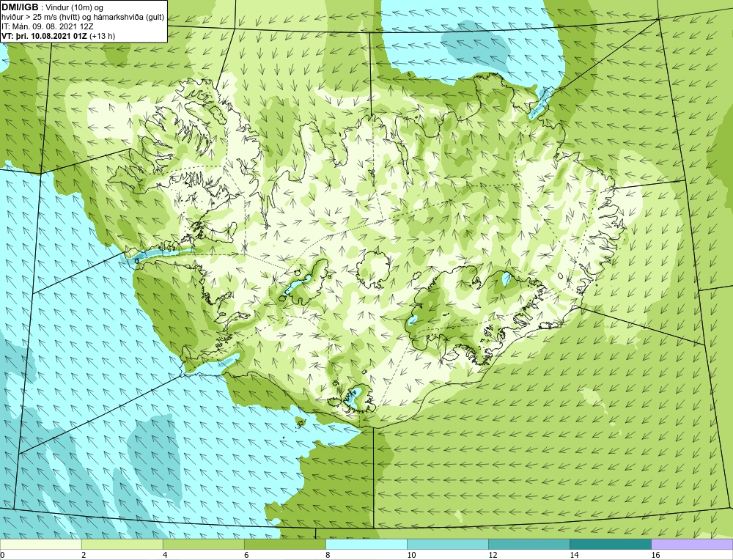This screenshot has height=560, width=733.
Task: Click the 6–8 m/s dark green legend swatch
Action: tap(285, 545)
